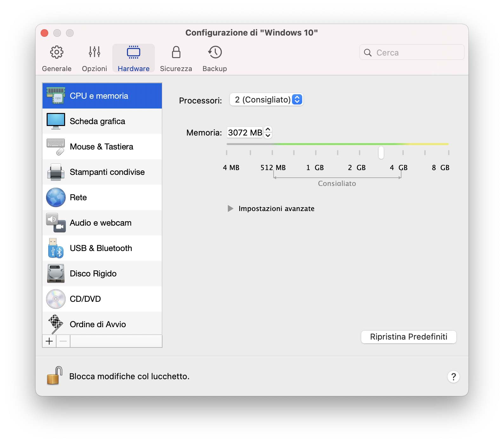Click the Ripristina Predefiniti button

pyautogui.click(x=409, y=337)
